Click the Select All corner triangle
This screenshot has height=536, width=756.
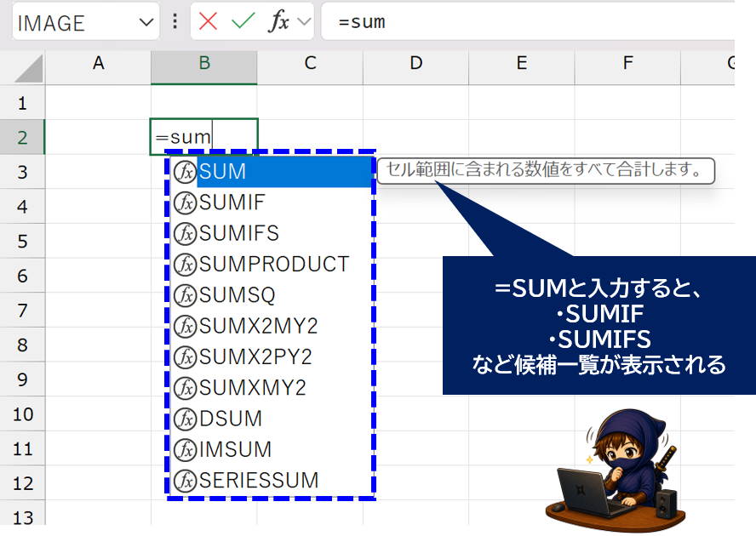coord(28,68)
